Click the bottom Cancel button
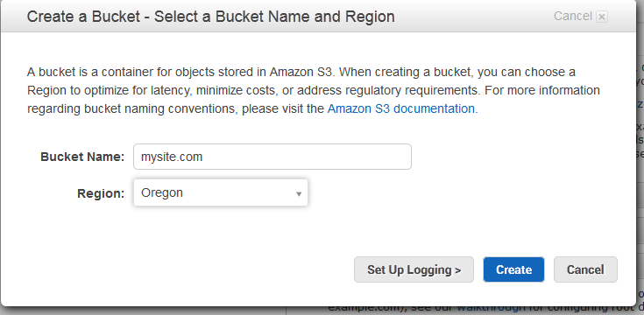The width and height of the screenshot is (644, 315). coord(585,269)
